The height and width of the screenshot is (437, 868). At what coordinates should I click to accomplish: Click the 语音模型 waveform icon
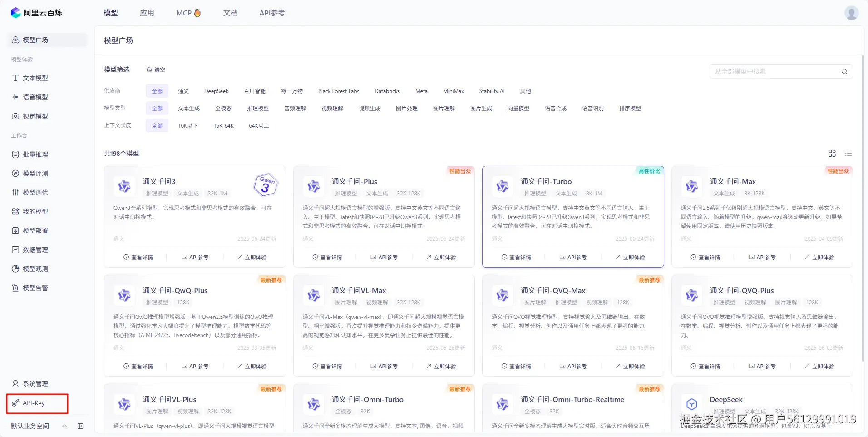click(x=15, y=97)
